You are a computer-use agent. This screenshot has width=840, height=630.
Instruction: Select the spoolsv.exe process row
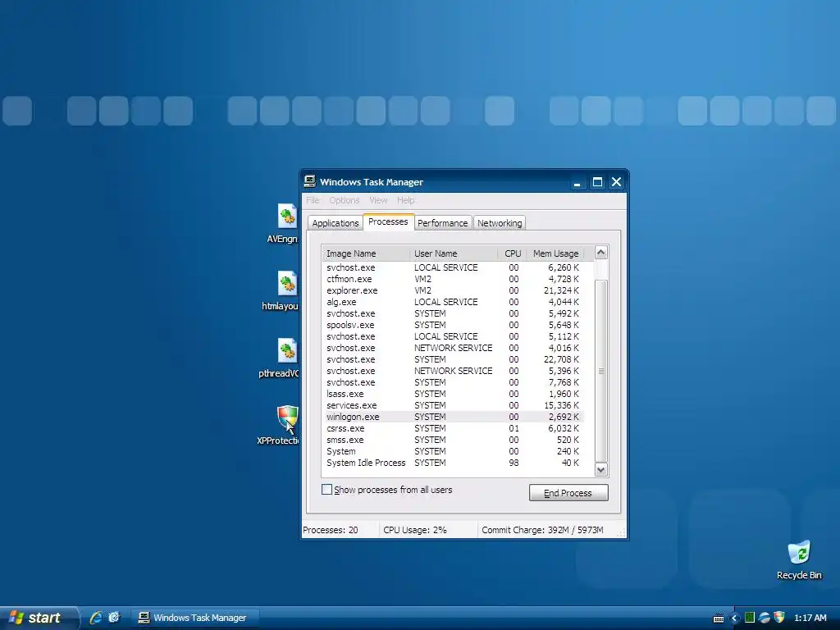(x=453, y=325)
